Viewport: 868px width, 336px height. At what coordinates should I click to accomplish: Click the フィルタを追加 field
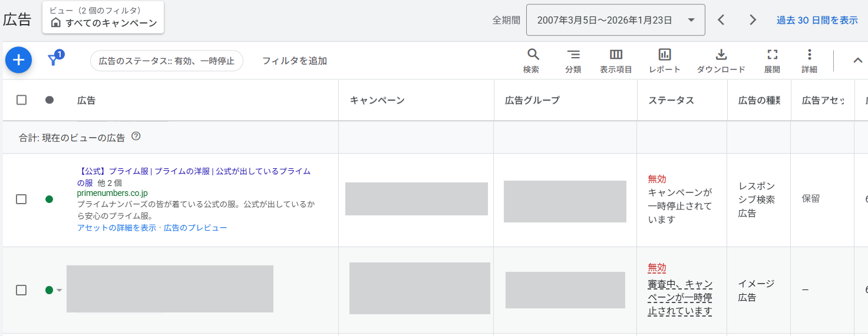tap(295, 61)
